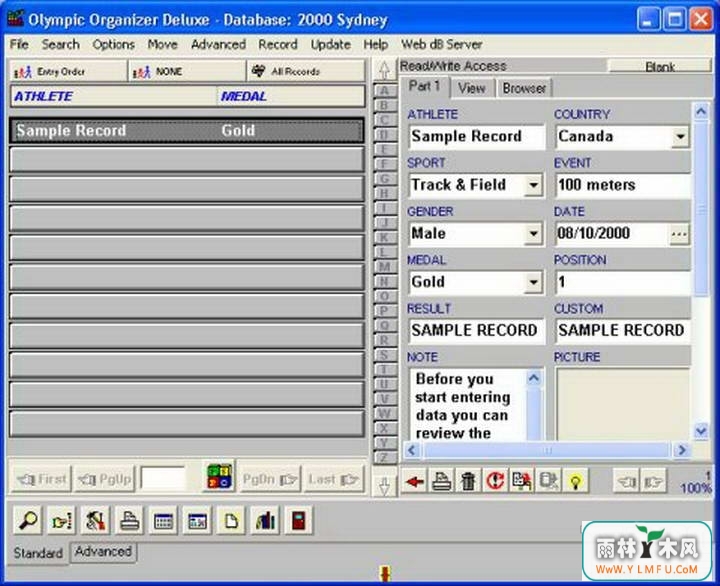The image size is (720, 586).
Task: Click the grayed record search icon
Action: [x=548, y=481]
